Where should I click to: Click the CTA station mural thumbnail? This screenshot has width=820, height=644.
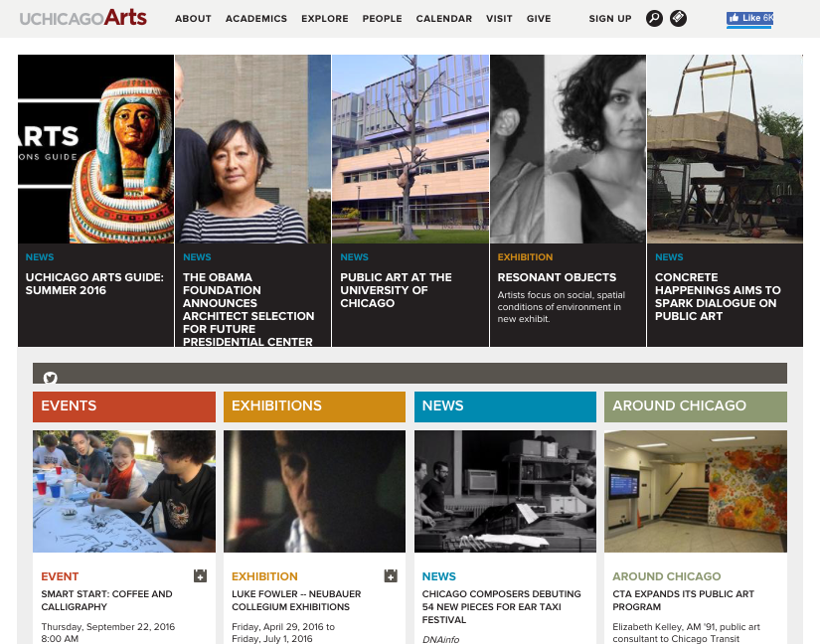tap(696, 491)
